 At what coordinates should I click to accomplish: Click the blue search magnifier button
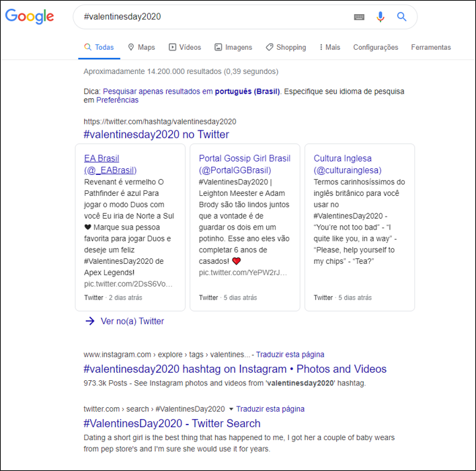point(401,17)
